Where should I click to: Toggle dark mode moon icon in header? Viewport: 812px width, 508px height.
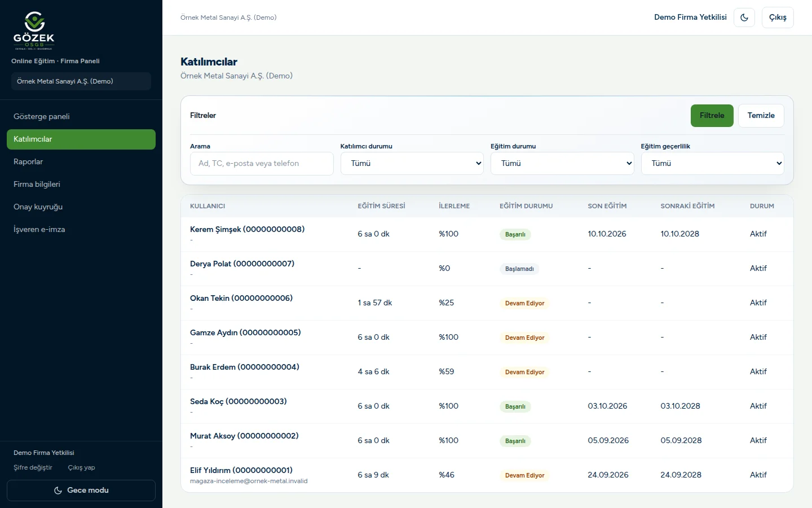coord(744,17)
